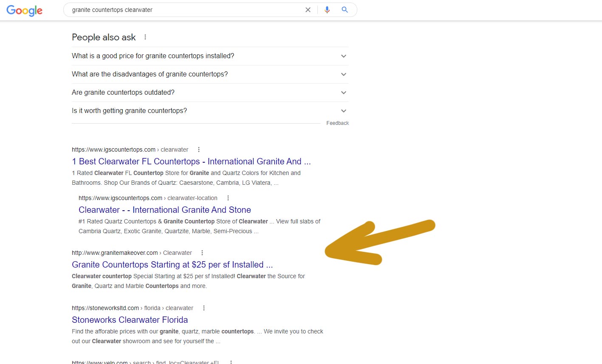Click Feedback under People also ask
This screenshot has width=602, height=364.
pyautogui.click(x=338, y=123)
